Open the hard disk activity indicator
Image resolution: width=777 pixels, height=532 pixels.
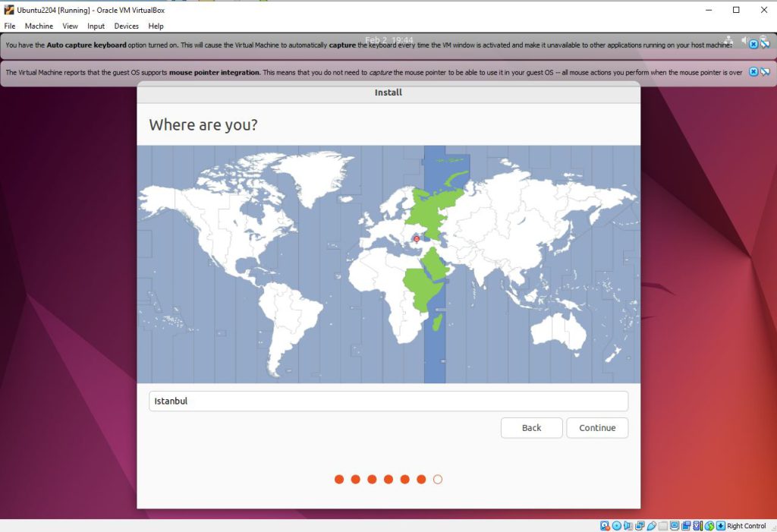click(605, 526)
